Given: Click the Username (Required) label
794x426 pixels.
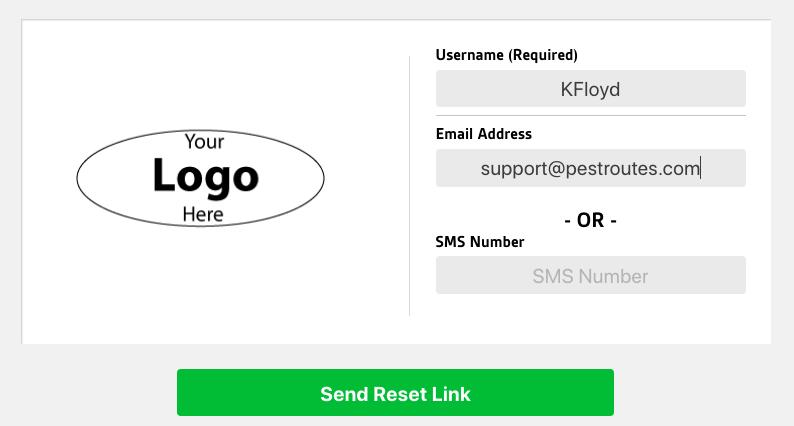Looking at the screenshot, I should [506, 55].
